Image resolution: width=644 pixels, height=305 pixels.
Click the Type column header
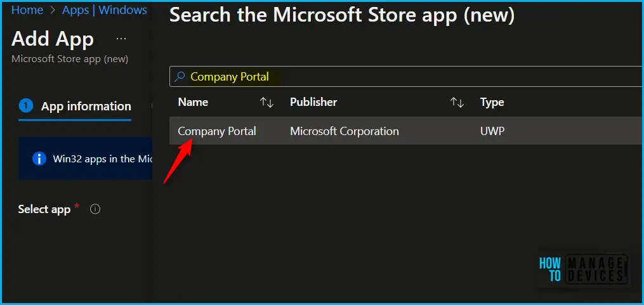(492, 103)
